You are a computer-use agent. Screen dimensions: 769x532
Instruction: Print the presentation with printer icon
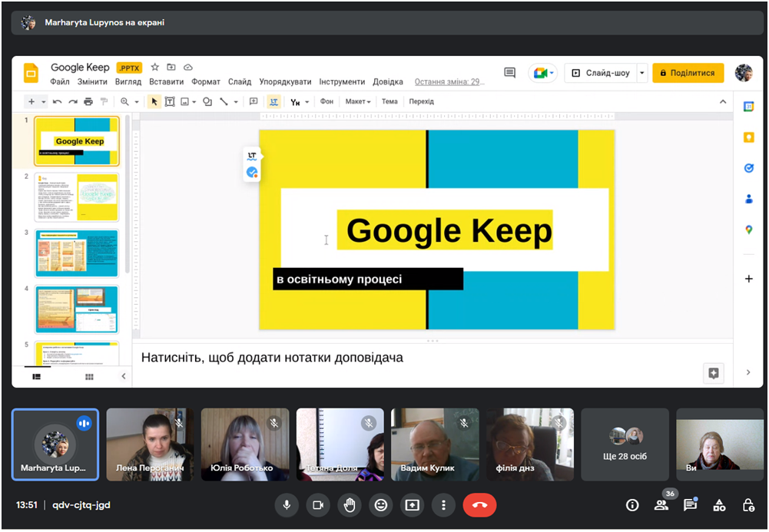(88, 101)
